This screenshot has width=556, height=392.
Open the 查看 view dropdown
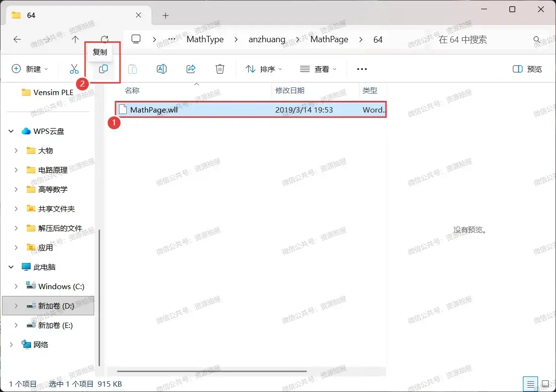(x=318, y=69)
